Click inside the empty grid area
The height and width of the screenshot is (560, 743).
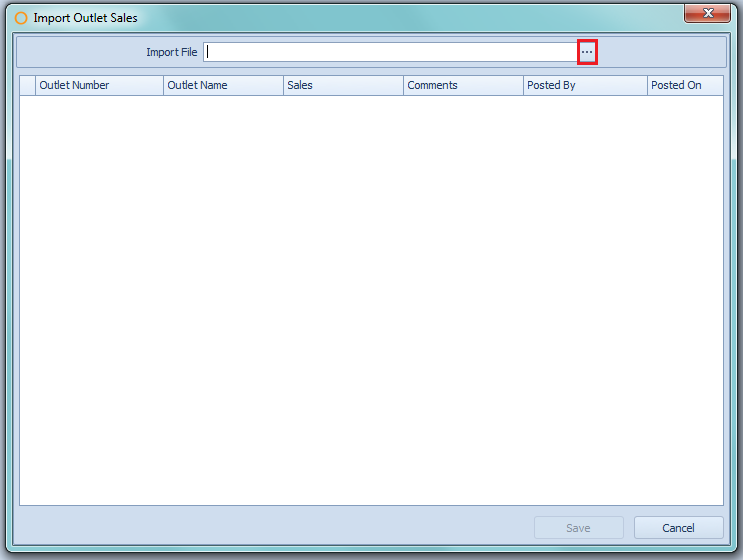(x=370, y=300)
